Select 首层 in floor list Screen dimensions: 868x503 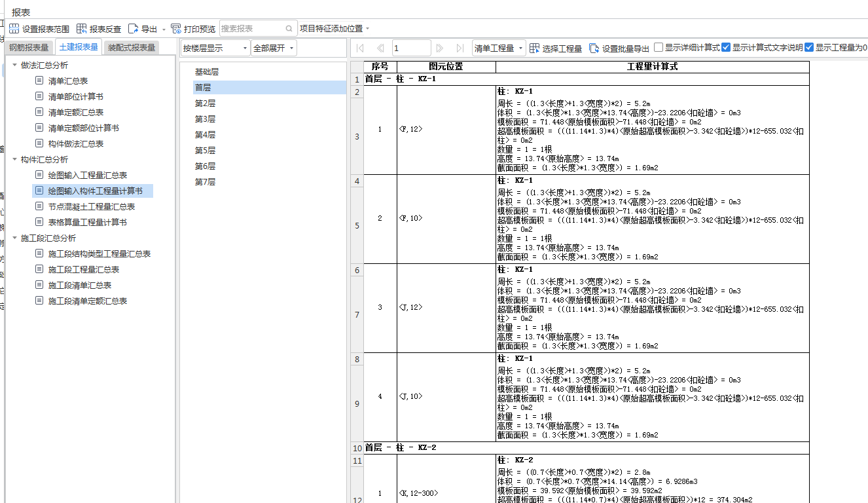point(269,87)
